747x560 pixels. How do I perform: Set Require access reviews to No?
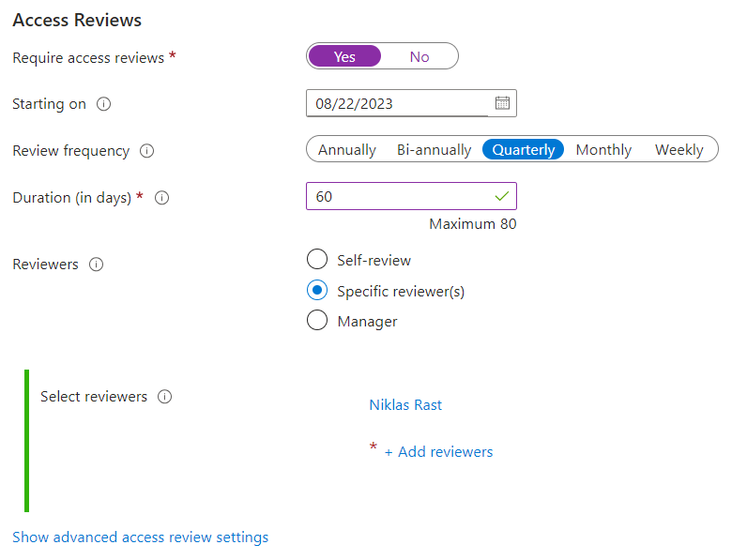pos(419,56)
